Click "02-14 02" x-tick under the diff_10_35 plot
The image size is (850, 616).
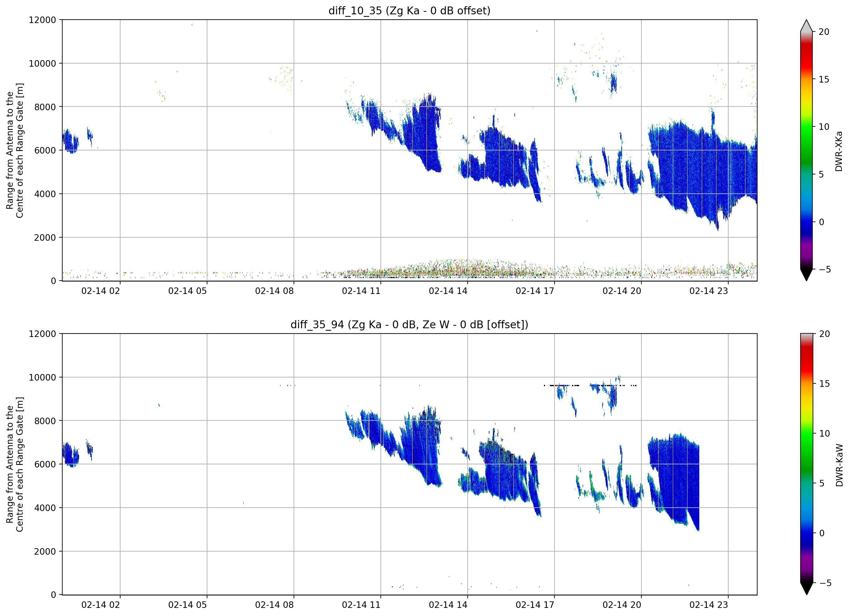pyautogui.click(x=101, y=291)
